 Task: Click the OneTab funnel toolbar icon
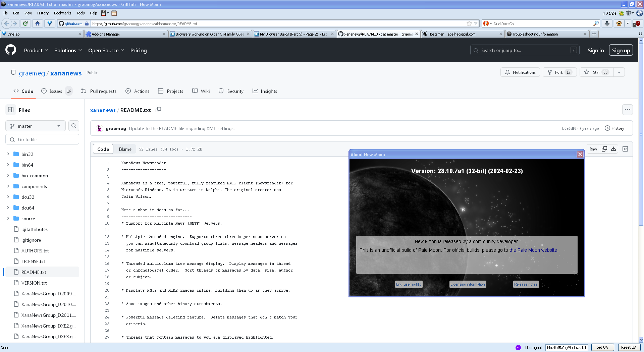coord(50,23)
